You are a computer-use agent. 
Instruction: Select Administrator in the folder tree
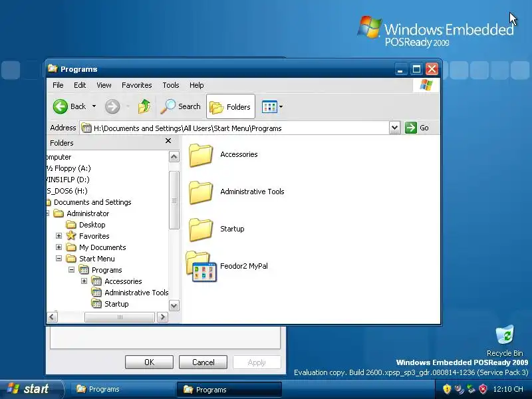[88, 213]
